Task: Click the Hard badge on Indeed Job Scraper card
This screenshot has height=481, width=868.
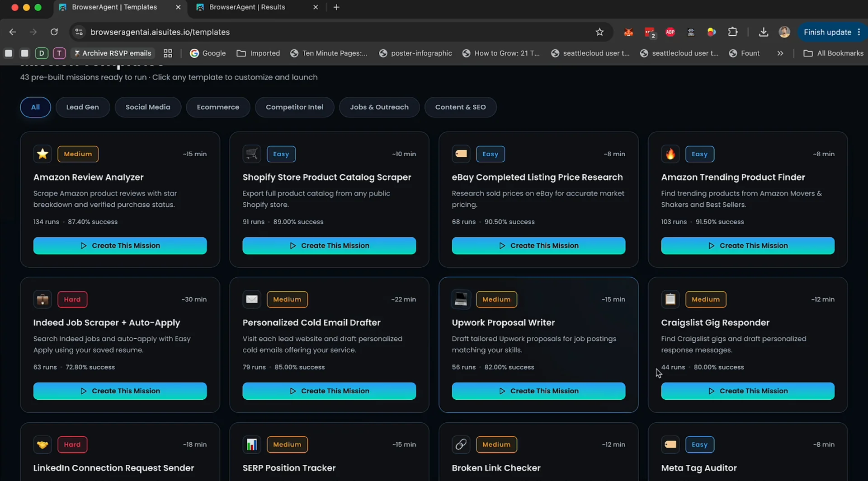Action: [x=72, y=299]
